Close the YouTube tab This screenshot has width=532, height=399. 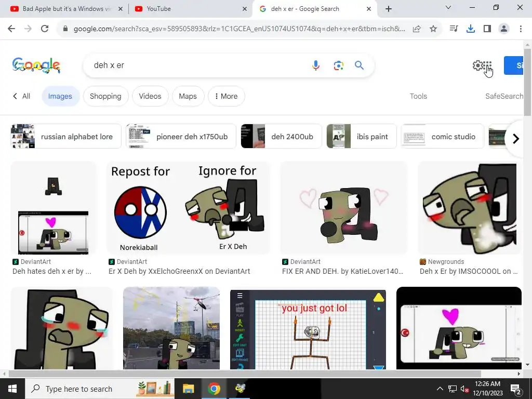pos(245,9)
